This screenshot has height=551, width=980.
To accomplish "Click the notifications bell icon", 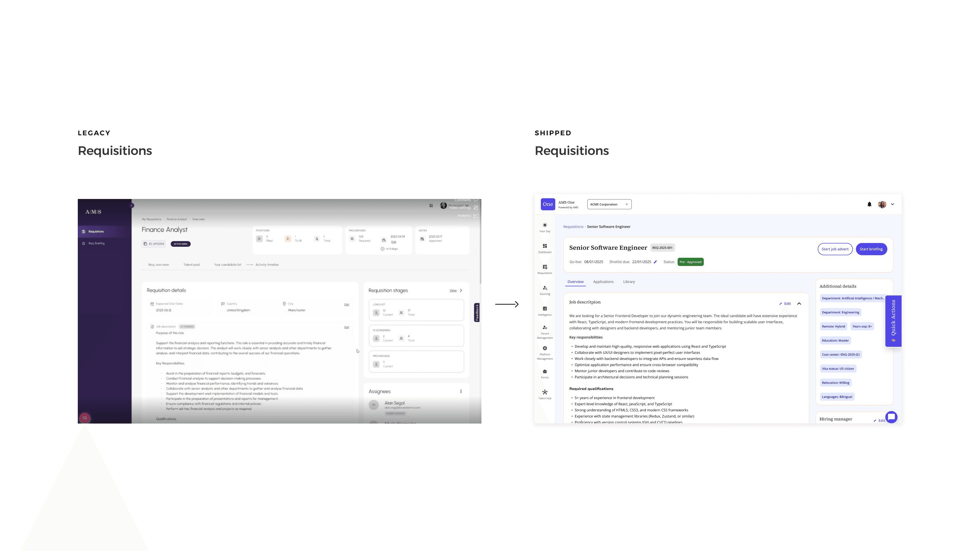I will 869,204.
